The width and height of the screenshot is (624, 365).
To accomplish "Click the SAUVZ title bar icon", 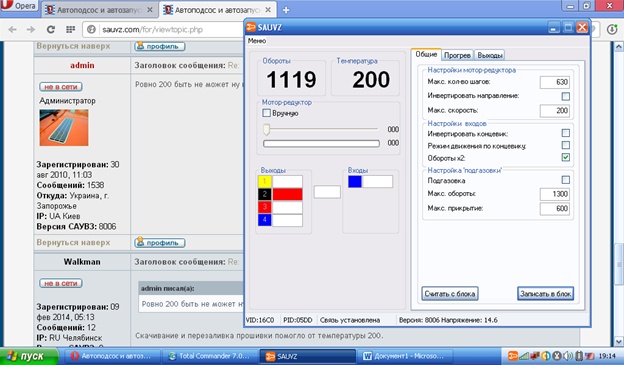I will click(251, 27).
